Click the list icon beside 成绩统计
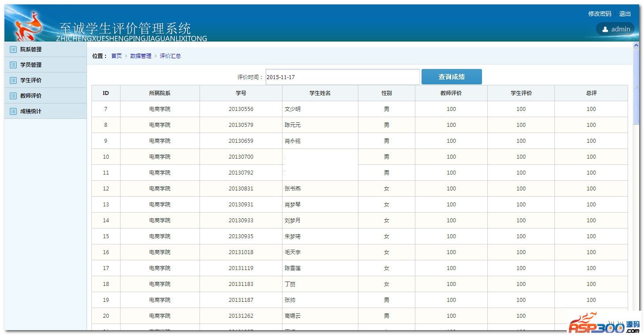This screenshot has height=335, width=644. click(13, 111)
